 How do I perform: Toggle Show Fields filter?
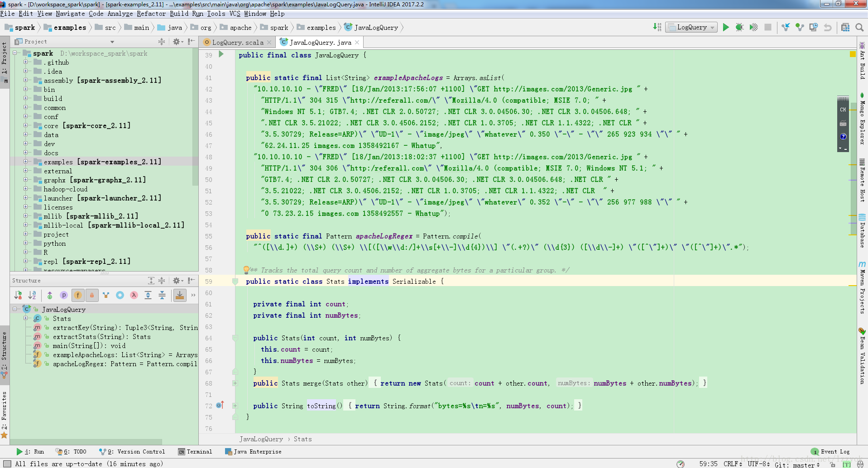[x=78, y=295]
